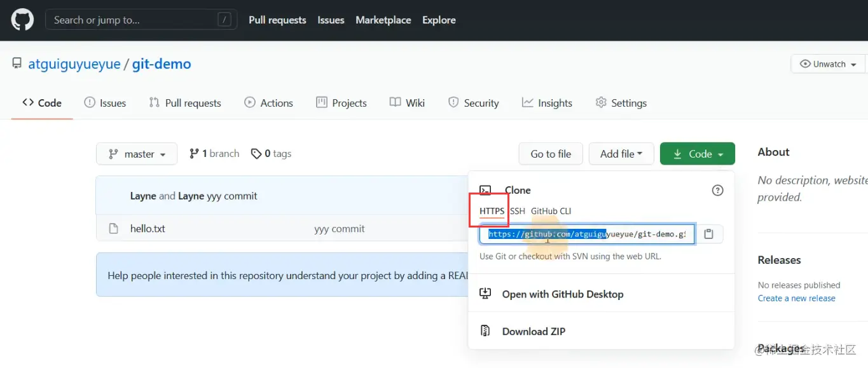Expand the Add file dropdown
This screenshot has width=868, height=368.
621,154
